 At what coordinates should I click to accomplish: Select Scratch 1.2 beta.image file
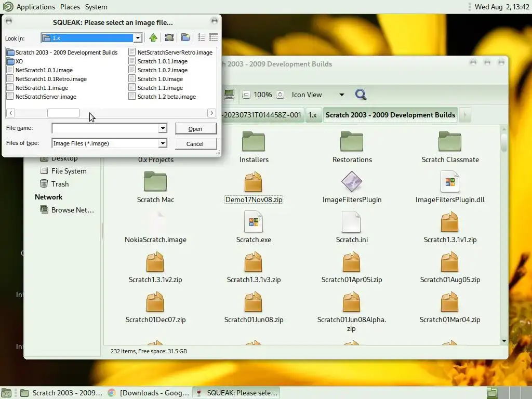tap(163, 97)
